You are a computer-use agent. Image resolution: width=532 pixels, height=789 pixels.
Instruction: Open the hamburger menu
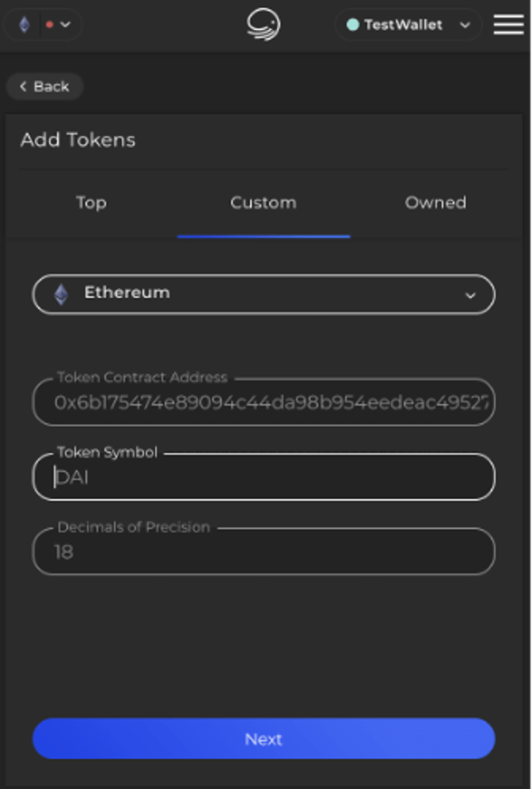pos(508,25)
